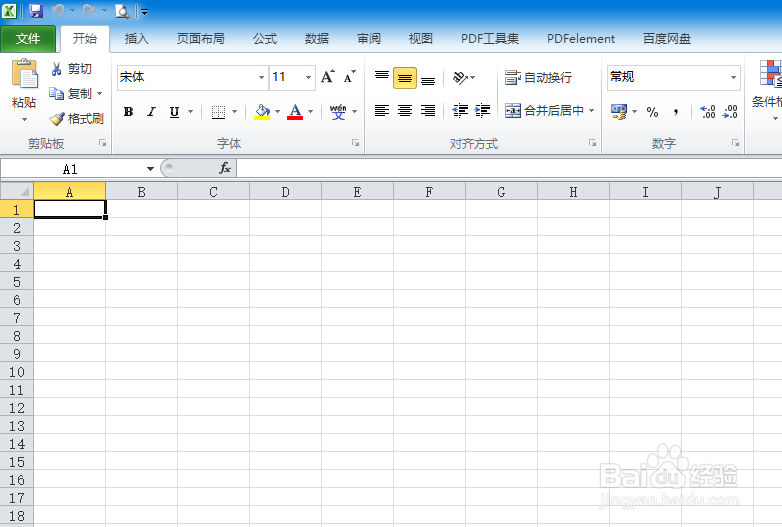Toggle align text left

coord(382,110)
